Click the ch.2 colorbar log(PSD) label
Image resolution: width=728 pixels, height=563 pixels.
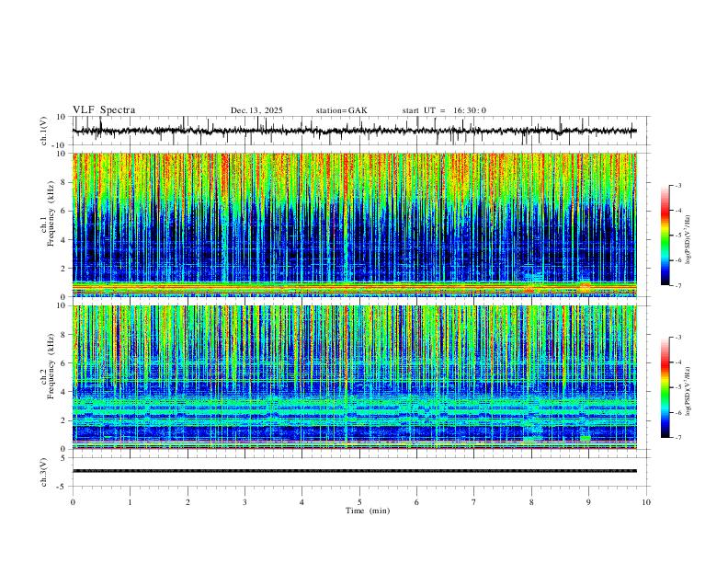point(688,391)
